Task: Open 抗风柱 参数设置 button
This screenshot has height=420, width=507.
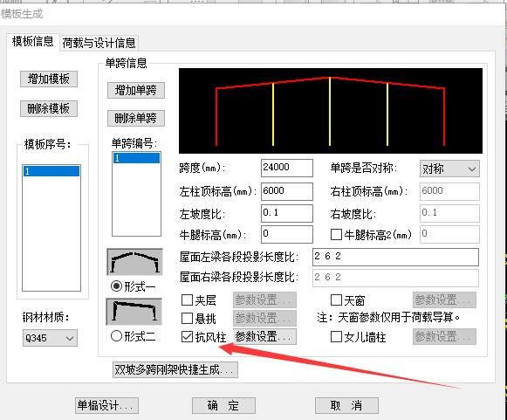Action: [x=264, y=336]
